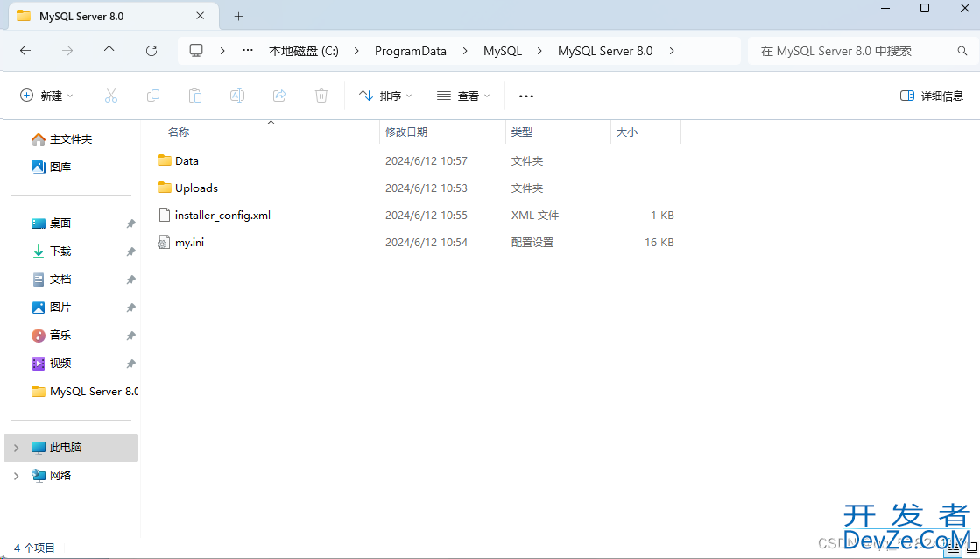Expand chevron after 本地磁盘 (C:)
Image resolution: width=980 pixels, height=559 pixels.
356,51
